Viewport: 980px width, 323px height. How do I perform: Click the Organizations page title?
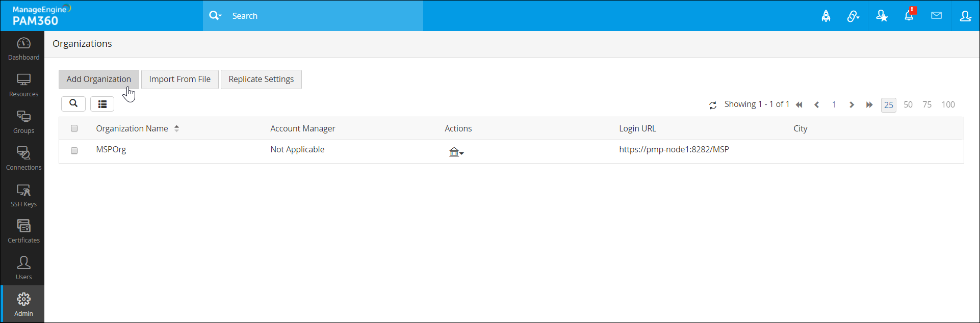(82, 44)
